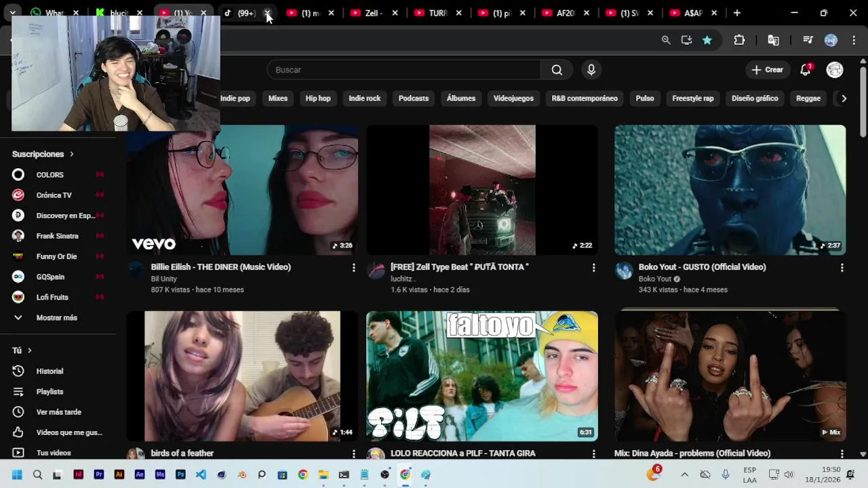The width and height of the screenshot is (868, 488).
Task: Open the media controls icon in toolbar
Action: point(808,40)
